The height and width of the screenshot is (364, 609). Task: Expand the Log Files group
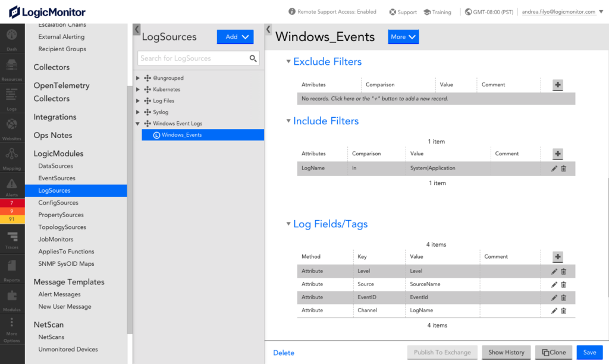[137, 101]
